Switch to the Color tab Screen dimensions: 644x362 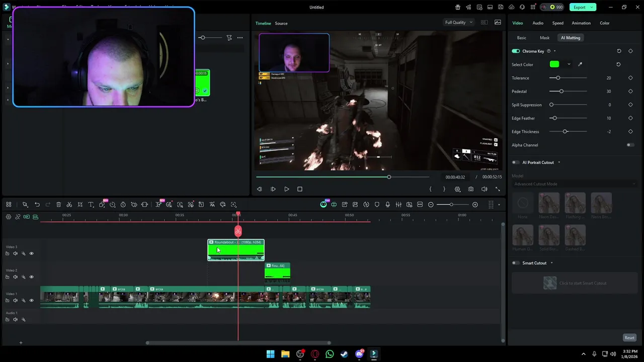605,23
